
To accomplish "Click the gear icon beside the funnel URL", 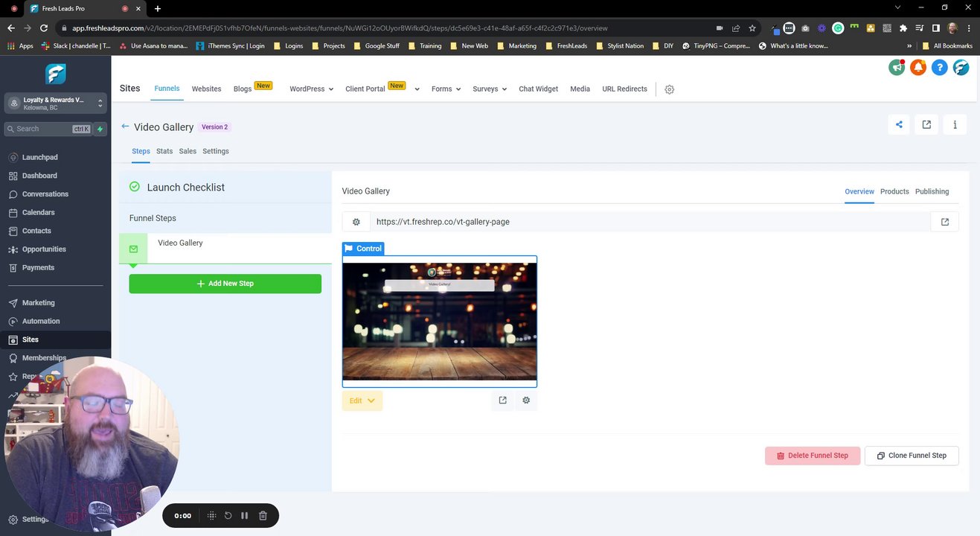I will pyautogui.click(x=356, y=222).
